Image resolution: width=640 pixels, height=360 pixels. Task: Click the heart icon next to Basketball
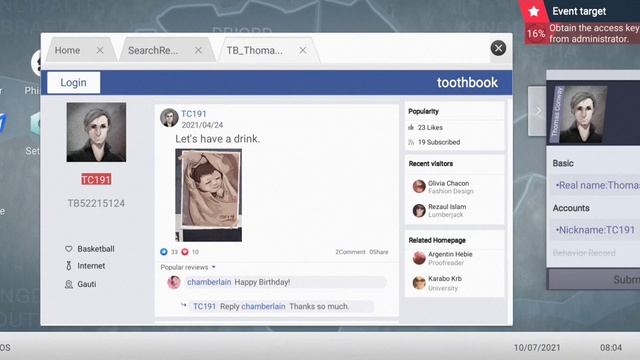coord(69,249)
